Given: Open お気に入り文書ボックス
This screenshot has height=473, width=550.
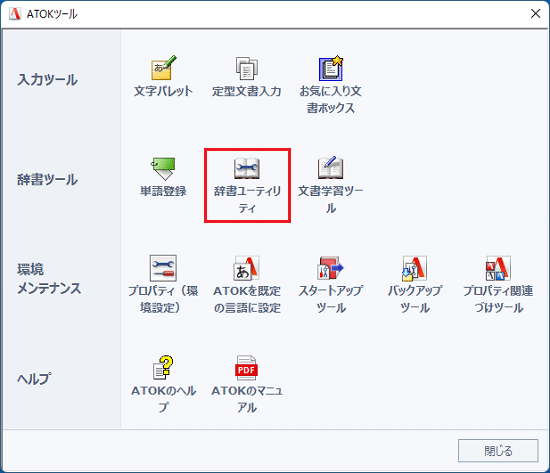Looking at the screenshot, I should click(330, 84).
